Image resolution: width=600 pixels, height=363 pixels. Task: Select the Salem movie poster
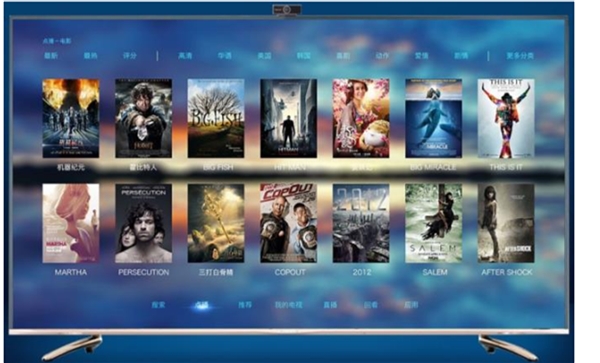click(434, 223)
